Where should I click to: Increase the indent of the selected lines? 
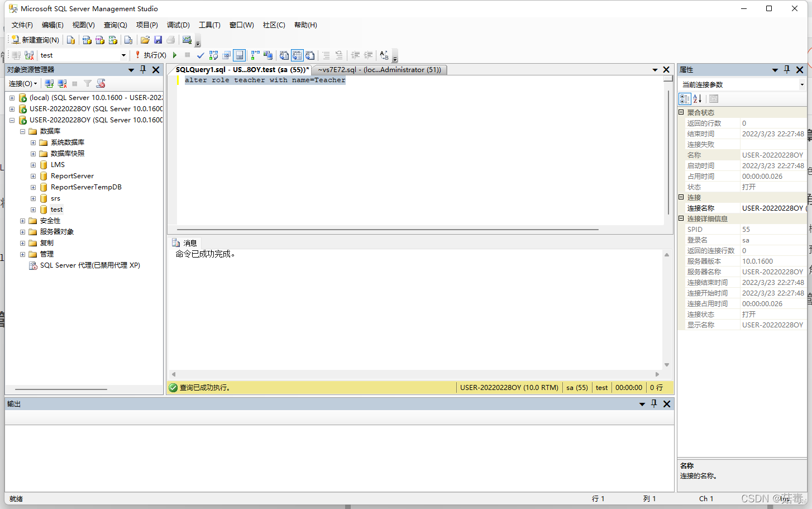[x=369, y=55]
